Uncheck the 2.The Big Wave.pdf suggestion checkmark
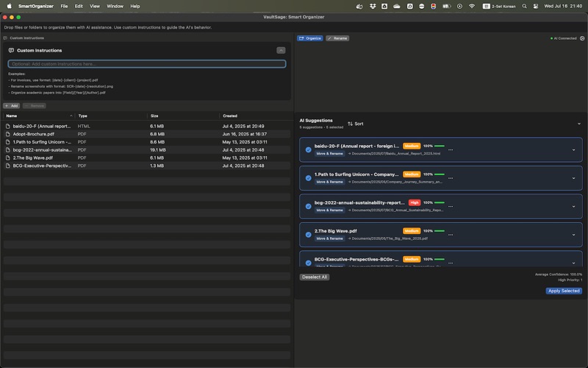 [308, 235]
